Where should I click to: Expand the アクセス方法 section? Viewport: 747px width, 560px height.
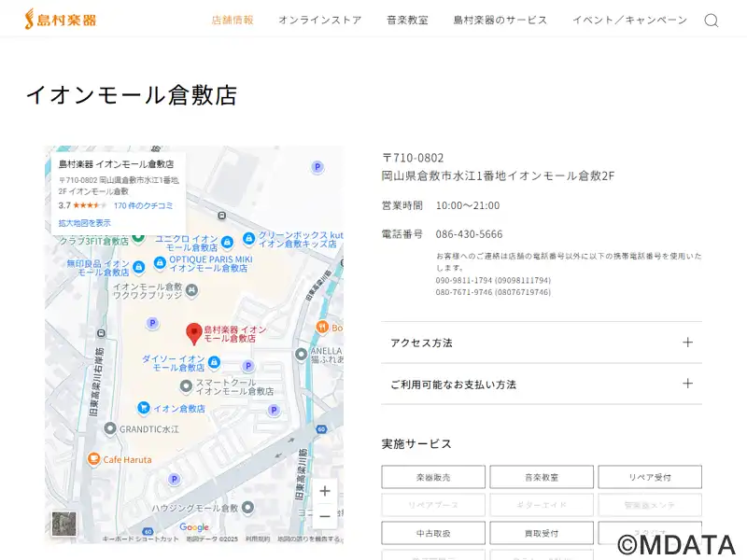542,343
